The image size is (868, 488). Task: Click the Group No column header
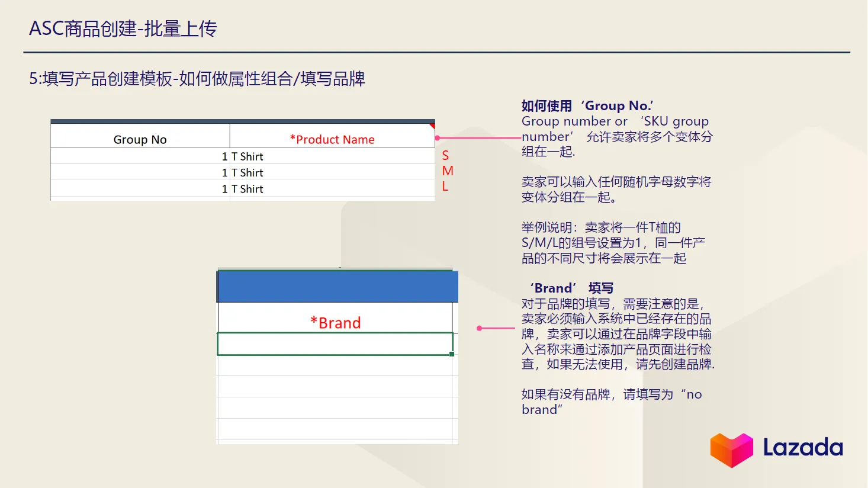pyautogui.click(x=140, y=139)
